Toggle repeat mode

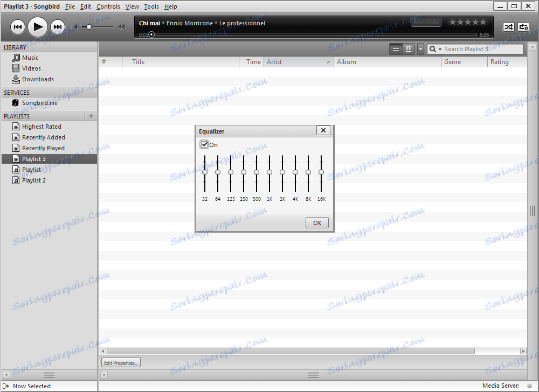(x=523, y=27)
